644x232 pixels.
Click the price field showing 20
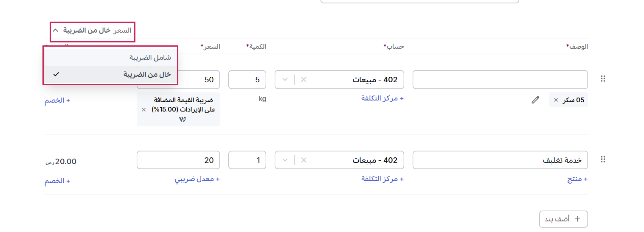click(178, 160)
